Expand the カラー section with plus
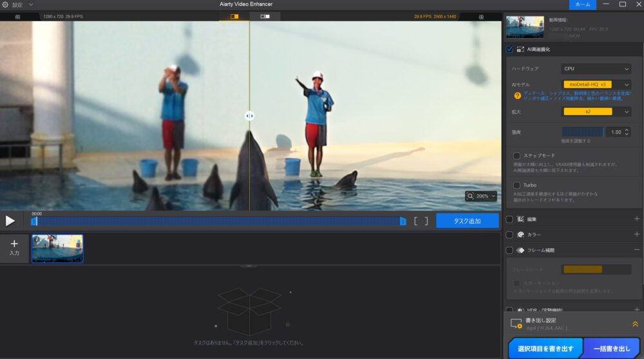644x359 pixels. pyautogui.click(x=637, y=235)
